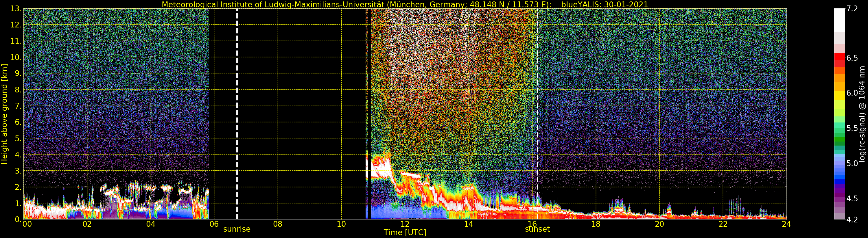Select the white top segment of the colorbar
The height and width of the screenshot is (238, 868).
[839, 20]
